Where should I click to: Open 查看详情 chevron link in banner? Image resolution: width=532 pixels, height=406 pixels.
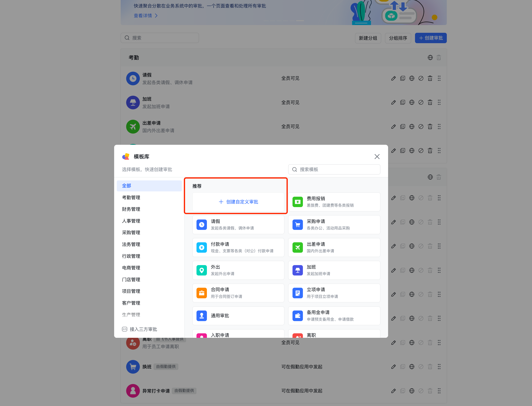(145, 16)
